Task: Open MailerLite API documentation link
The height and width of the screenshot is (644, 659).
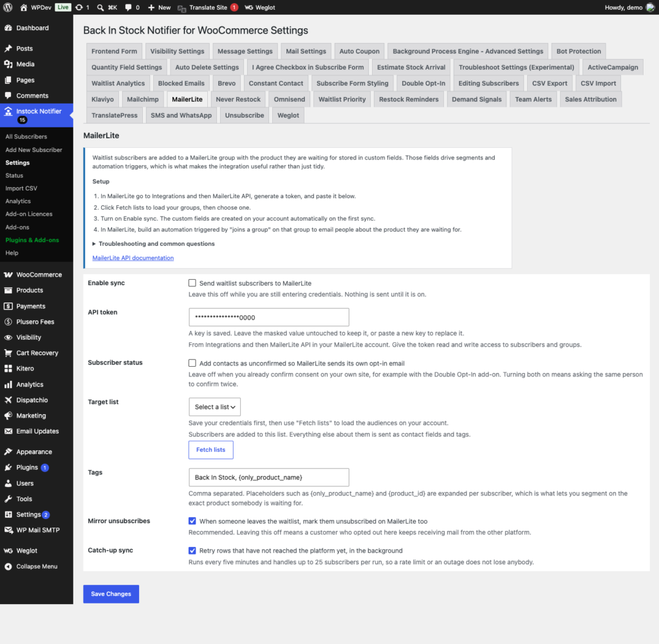Action: click(133, 258)
